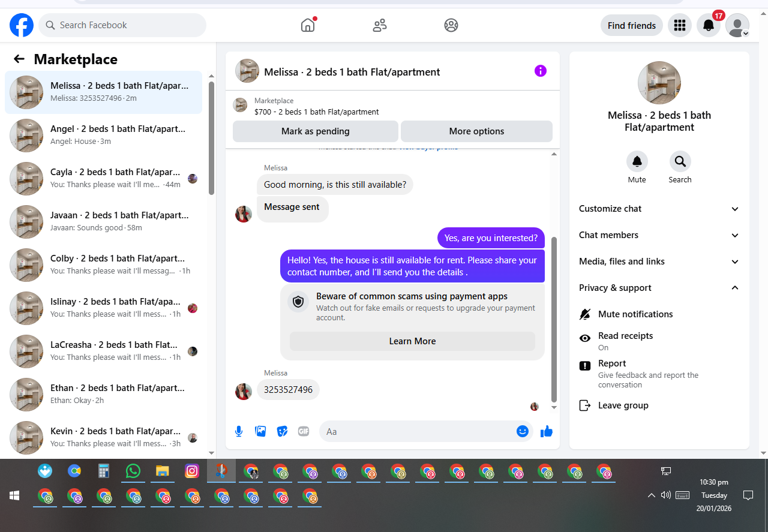
Task: Open the emoji picker in message box
Action: tap(523, 431)
